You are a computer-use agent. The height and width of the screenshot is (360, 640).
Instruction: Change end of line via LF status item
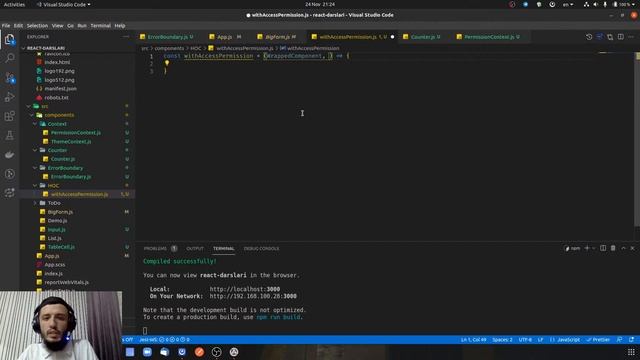(540, 340)
